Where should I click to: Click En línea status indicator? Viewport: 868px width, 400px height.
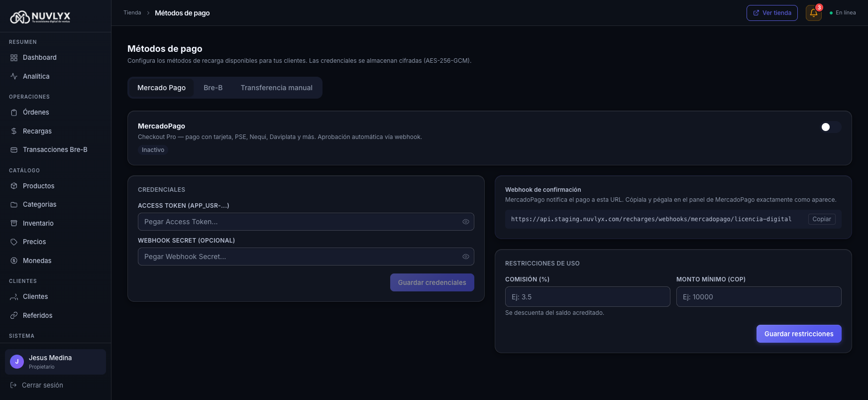tap(843, 13)
